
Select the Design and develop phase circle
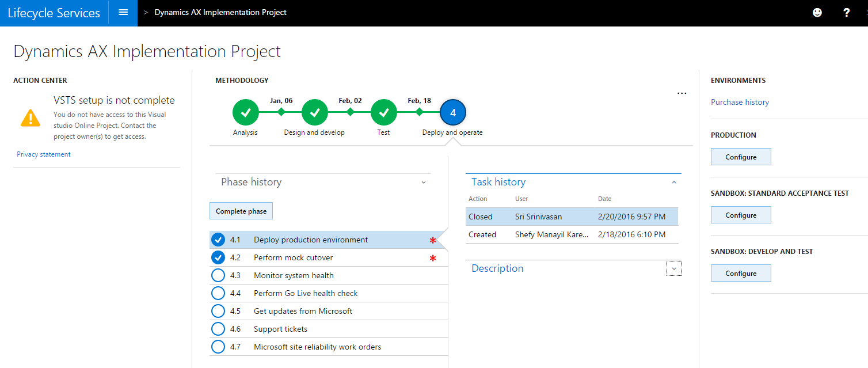[315, 113]
